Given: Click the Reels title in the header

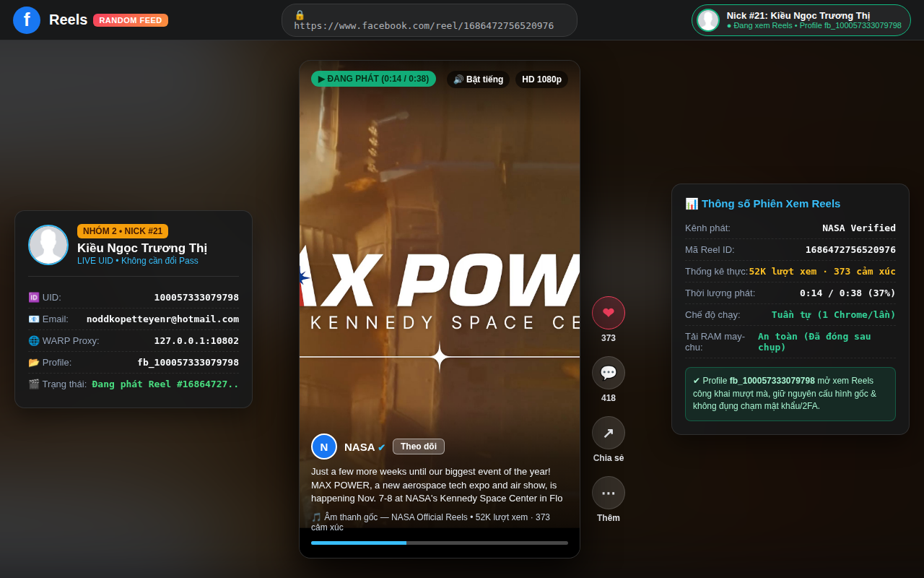Looking at the screenshot, I should coord(69,20).
